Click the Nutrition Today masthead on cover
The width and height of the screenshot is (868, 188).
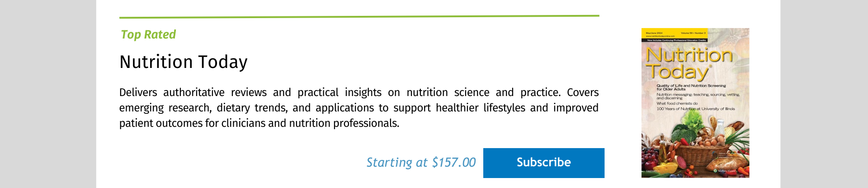689,63
